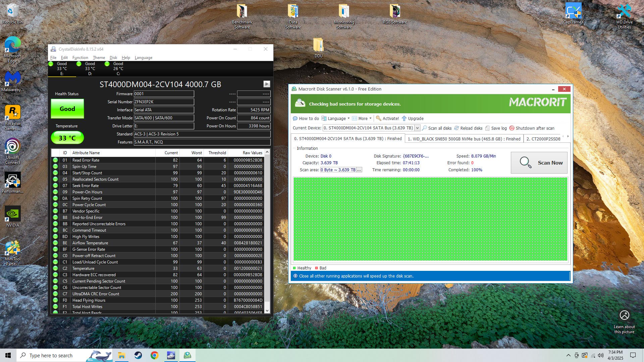Click the scan area browse button
Viewport: 644px width, 362px height.
click(359, 170)
